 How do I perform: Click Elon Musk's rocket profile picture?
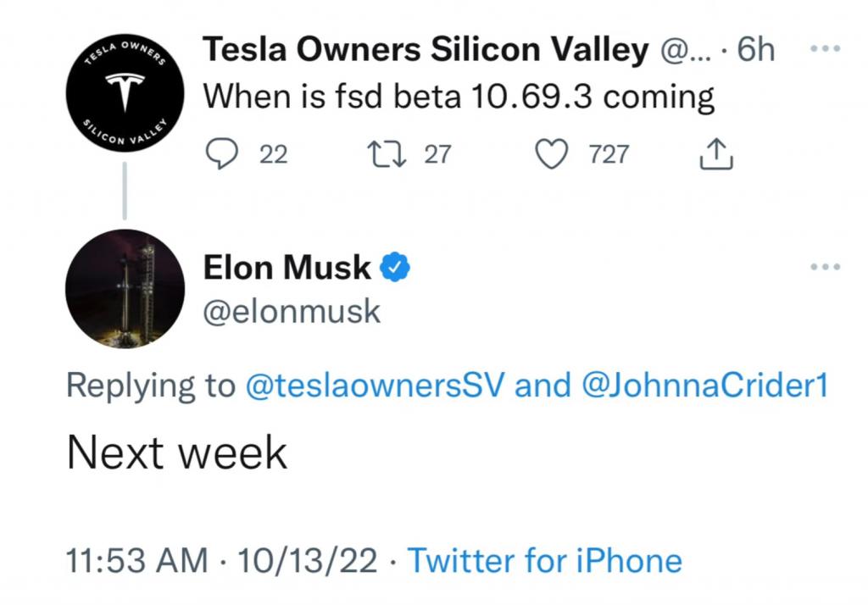click(125, 288)
